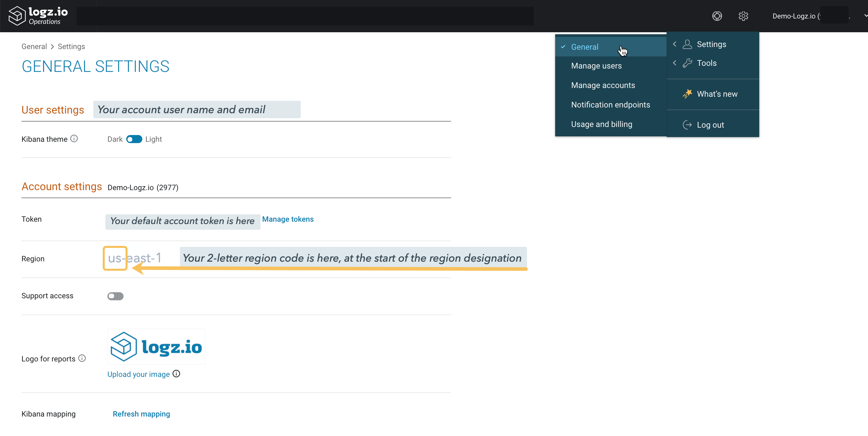Screen dimensions: 868x436
Task: Click the Settings user icon in menu
Action: tap(687, 44)
